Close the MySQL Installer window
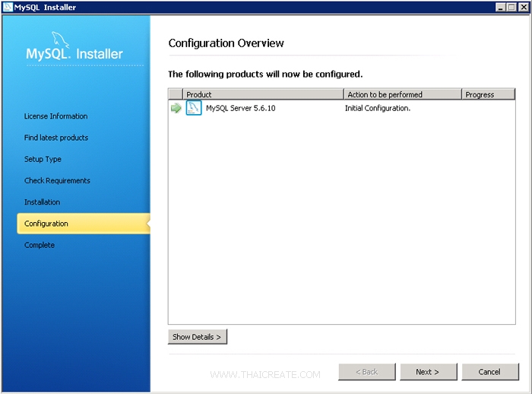This screenshot has width=532, height=394. (x=524, y=7)
